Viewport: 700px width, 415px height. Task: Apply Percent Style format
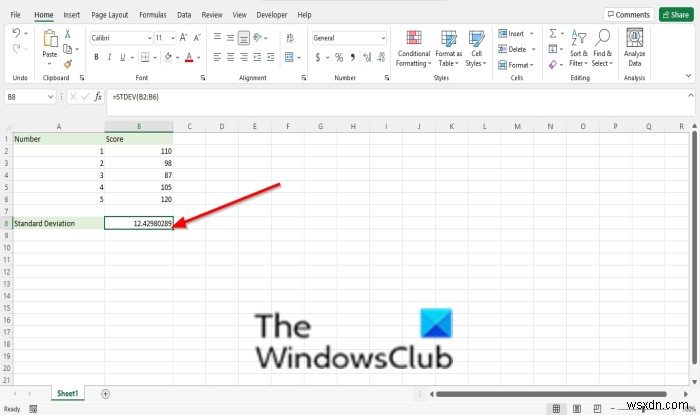point(339,57)
